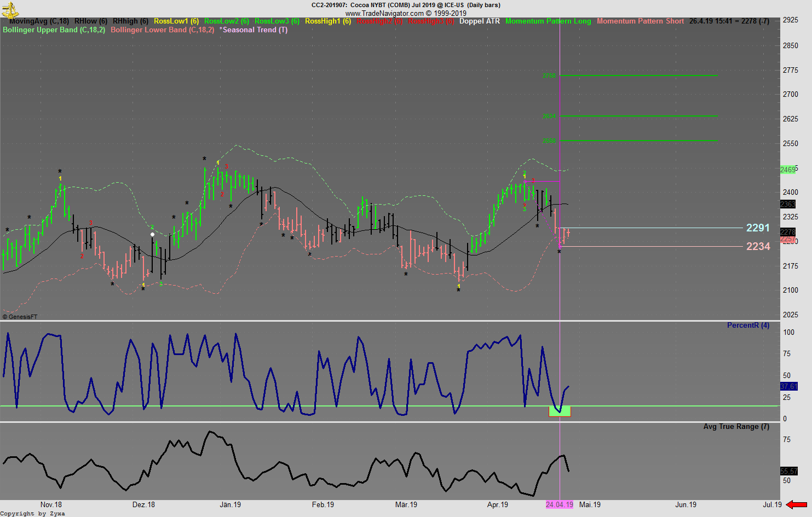Open the www.TradeNavigator.com link
812x517 pixels.
click(x=384, y=13)
